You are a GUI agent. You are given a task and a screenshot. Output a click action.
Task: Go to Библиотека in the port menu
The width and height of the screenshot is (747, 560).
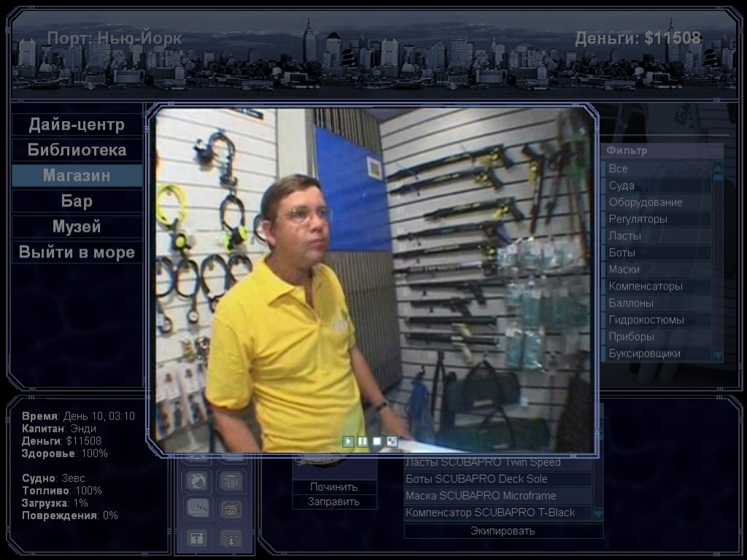point(77,150)
